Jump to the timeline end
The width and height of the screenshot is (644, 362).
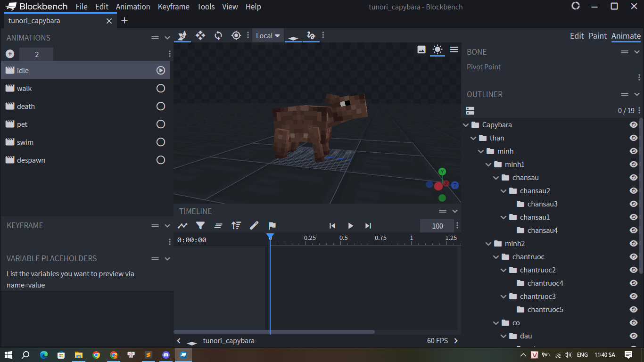368,226
